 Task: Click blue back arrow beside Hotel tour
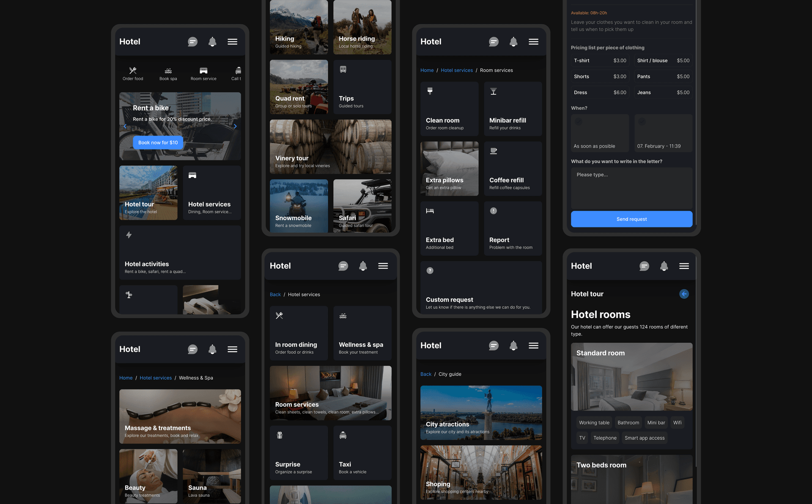pos(684,294)
